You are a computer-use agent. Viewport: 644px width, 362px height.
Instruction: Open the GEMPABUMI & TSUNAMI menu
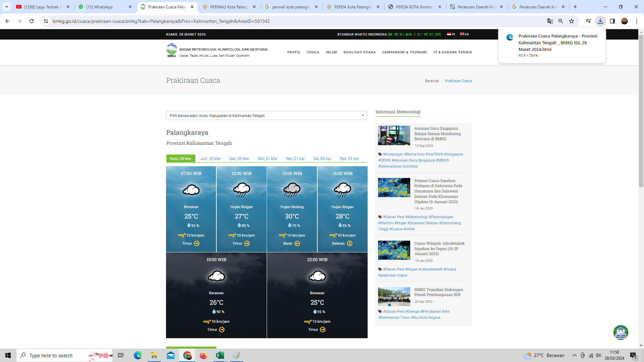coord(405,52)
